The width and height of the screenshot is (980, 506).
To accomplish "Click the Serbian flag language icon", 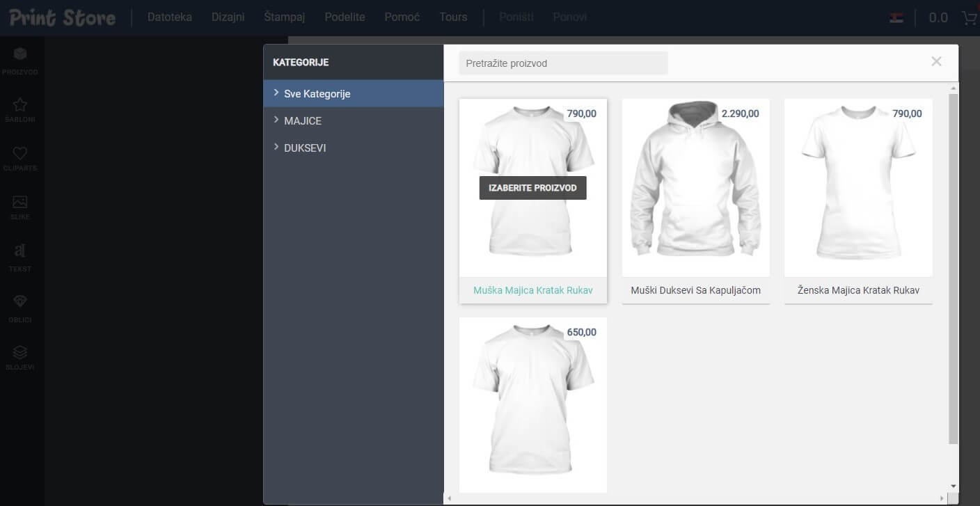I will 896,17.
